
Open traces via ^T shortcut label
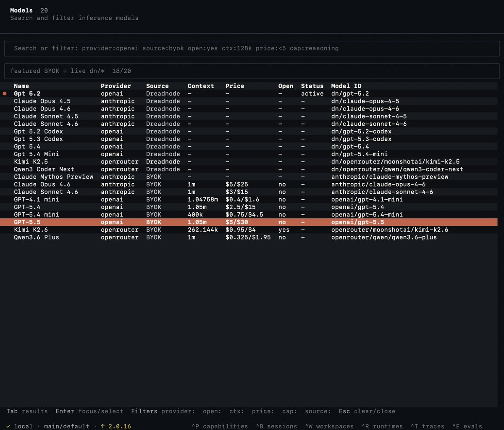click(428, 426)
